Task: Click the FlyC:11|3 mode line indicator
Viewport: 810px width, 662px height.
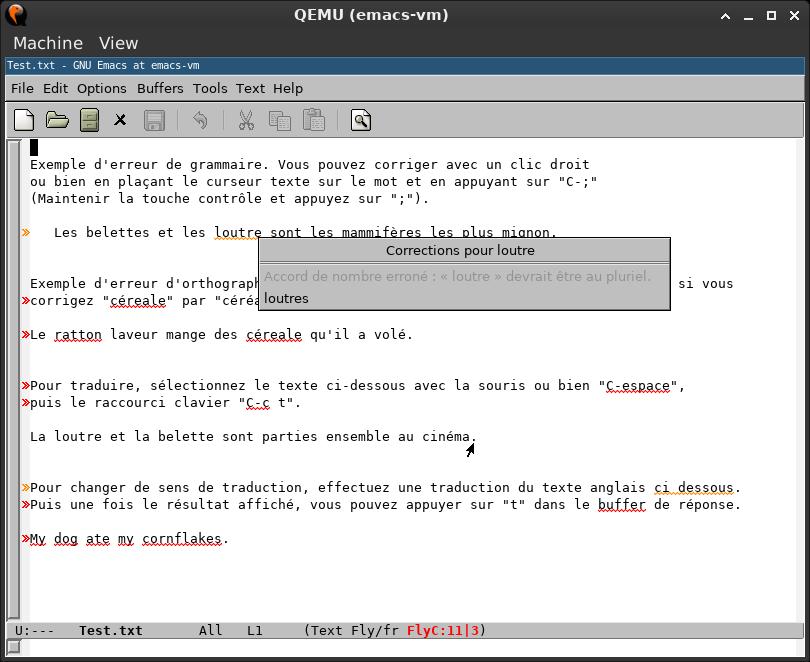Action: [443, 631]
